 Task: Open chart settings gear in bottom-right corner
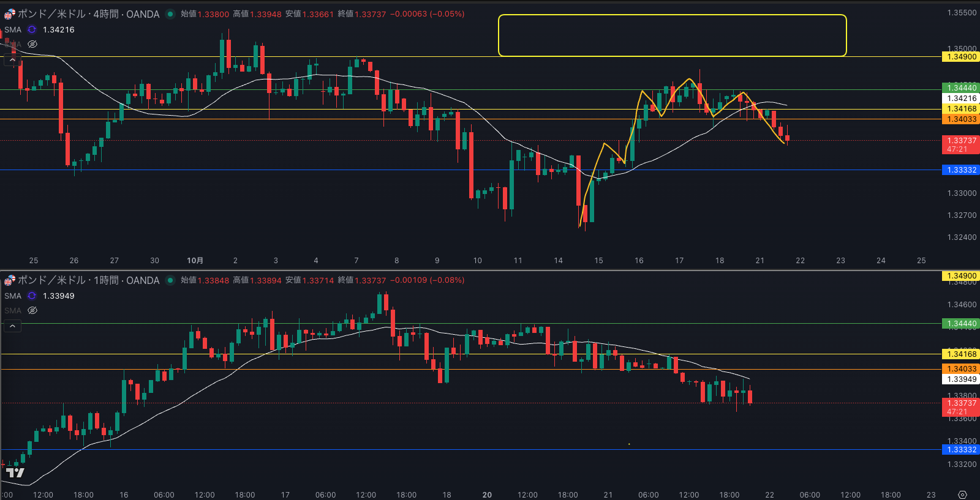pyautogui.click(x=962, y=494)
